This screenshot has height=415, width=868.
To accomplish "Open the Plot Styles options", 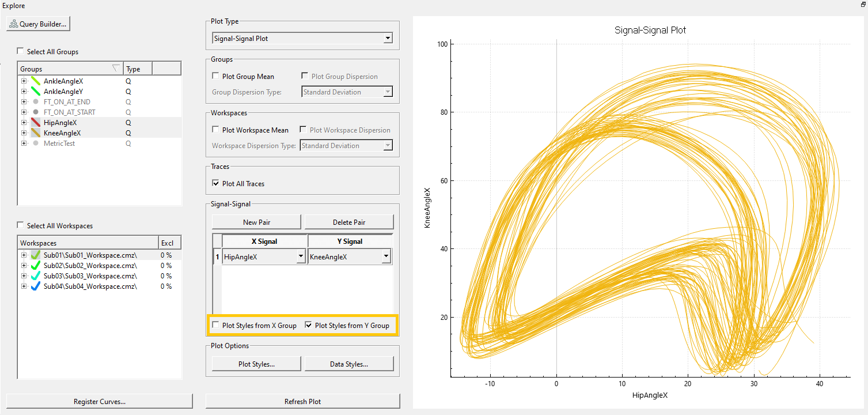I will pyautogui.click(x=256, y=364).
